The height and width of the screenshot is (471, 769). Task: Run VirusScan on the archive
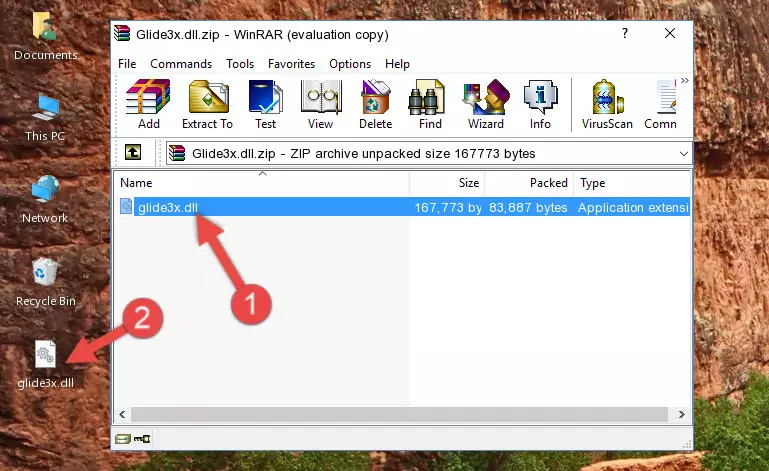click(x=607, y=104)
